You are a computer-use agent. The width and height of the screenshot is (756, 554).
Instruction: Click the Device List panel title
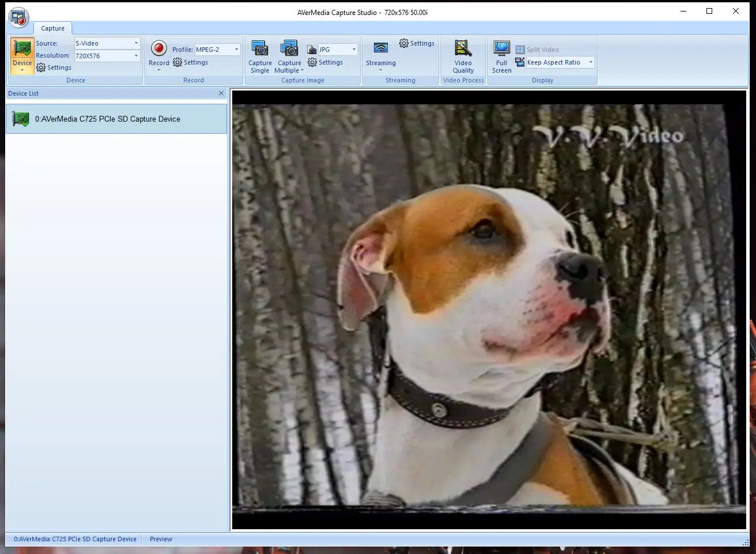(x=24, y=93)
